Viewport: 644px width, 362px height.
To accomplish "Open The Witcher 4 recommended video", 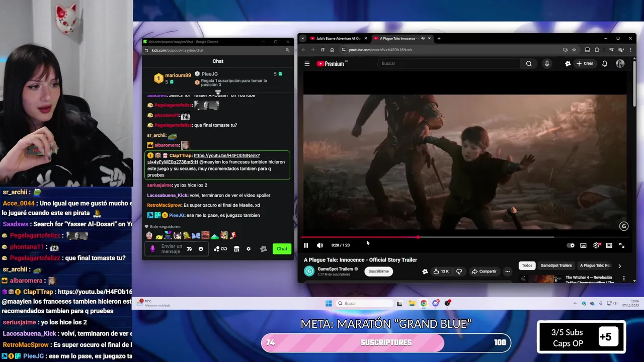I will click(588, 279).
